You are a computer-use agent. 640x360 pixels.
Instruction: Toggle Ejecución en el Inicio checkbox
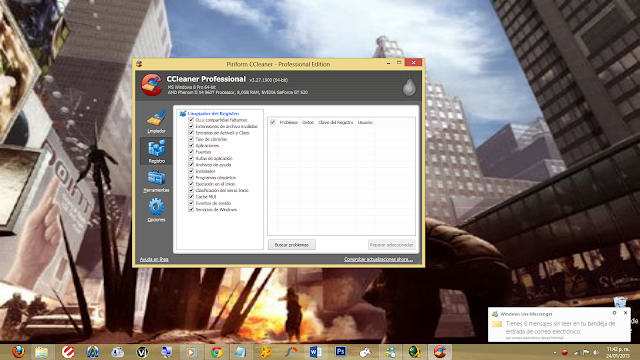191,184
